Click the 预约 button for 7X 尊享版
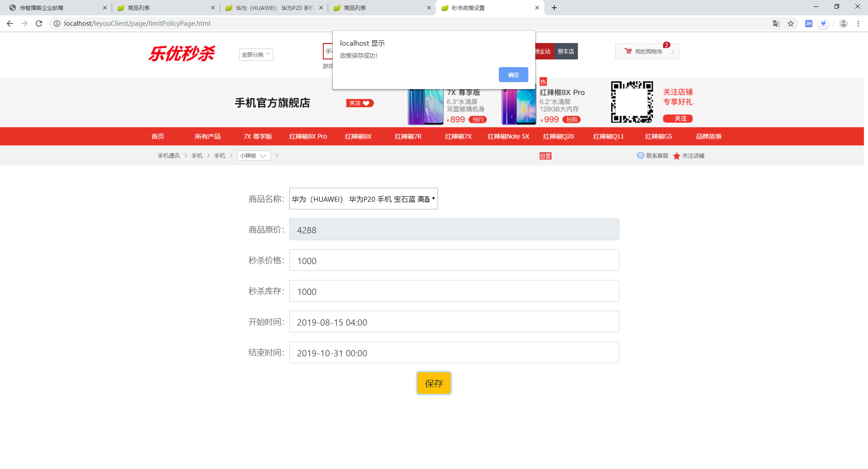Viewport: 868px width, 469px height. (478, 119)
